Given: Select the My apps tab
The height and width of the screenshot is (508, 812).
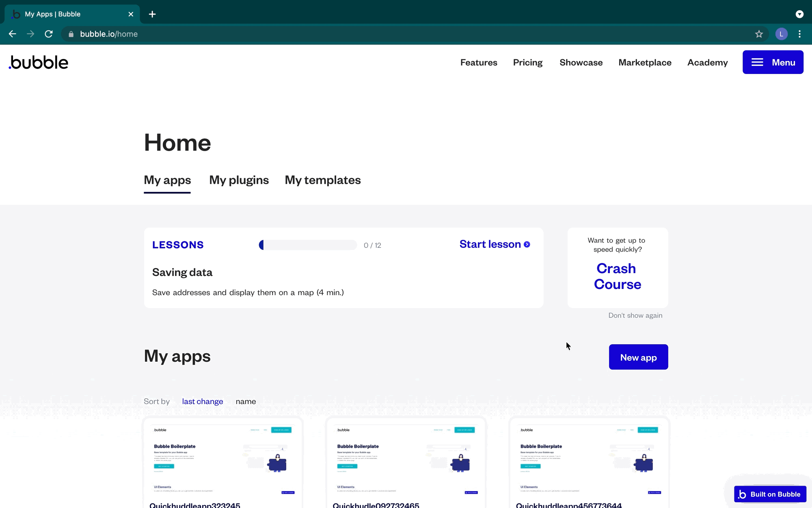Looking at the screenshot, I should 167,180.
